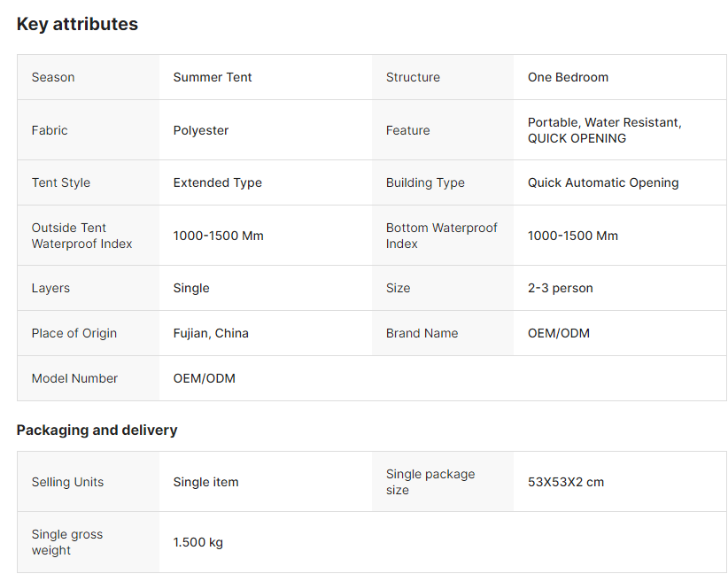Click the Model Number OEM/ODM value
Image resolution: width=728 pixels, height=574 pixels.
tap(205, 378)
